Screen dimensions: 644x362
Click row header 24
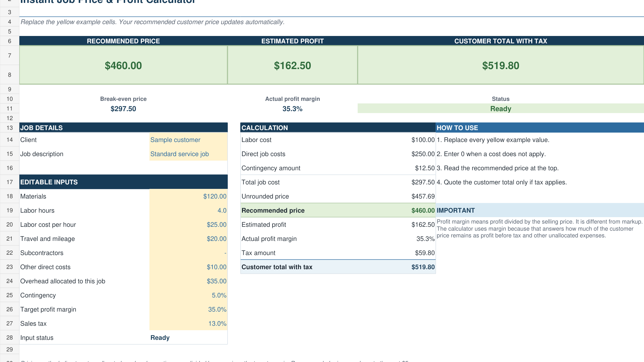click(10, 281)
